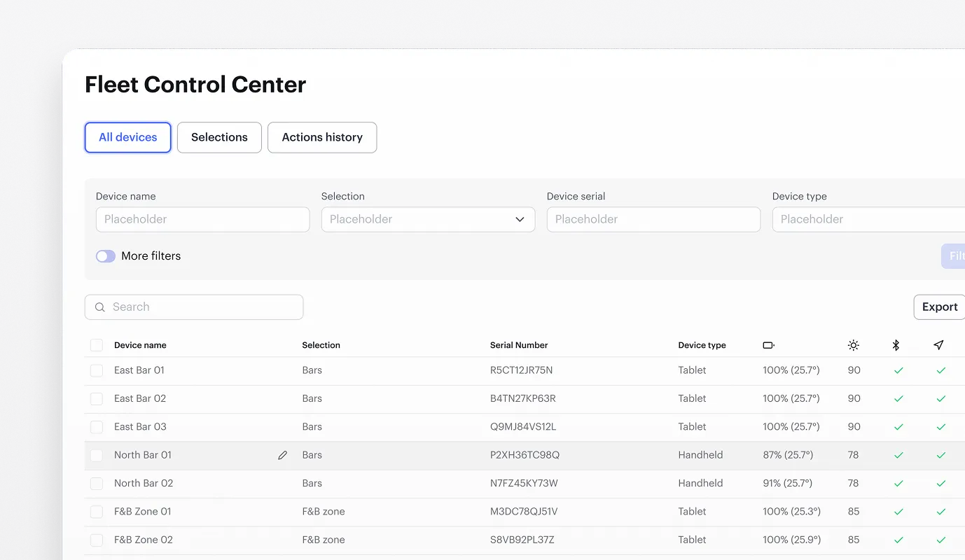Viewport: 965px width, 560px height.
Task: Click the location checkmark on East Bar 03
Action: [941, 426]
